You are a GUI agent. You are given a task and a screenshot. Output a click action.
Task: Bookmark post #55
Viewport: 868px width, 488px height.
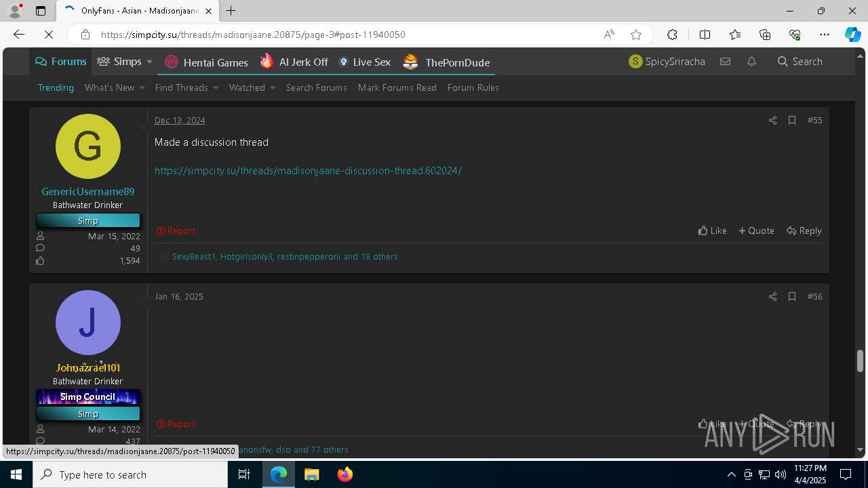pos(791,120)
